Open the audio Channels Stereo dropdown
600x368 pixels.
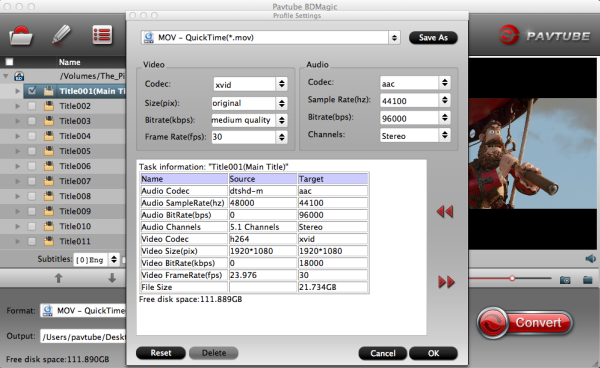415,135
